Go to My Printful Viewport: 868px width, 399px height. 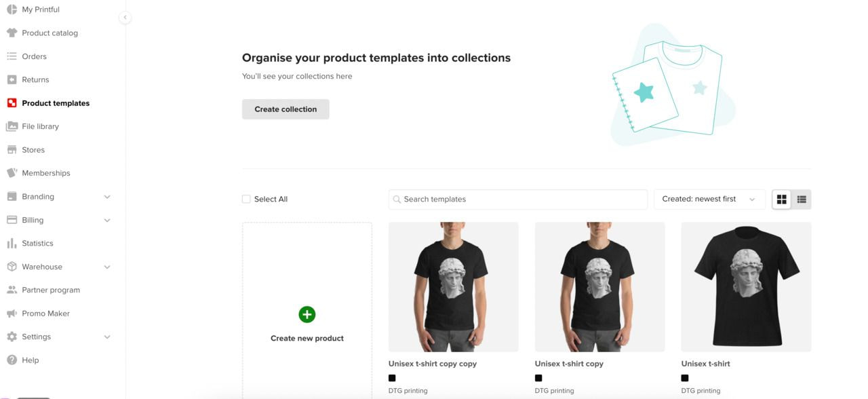41,9
